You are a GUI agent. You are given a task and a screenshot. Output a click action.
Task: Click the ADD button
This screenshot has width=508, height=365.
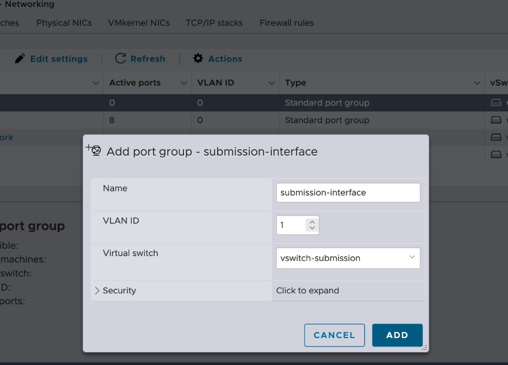tap(397, 335)
